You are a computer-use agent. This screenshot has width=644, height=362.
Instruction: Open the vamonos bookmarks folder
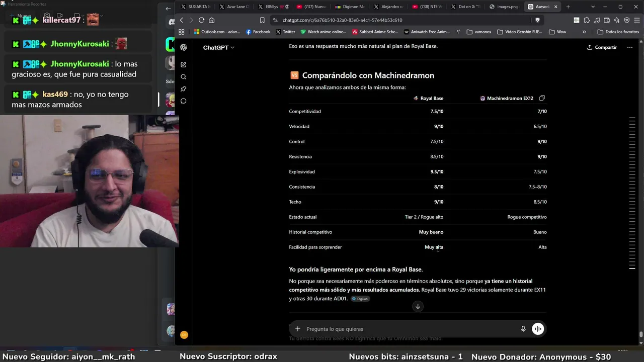(x=479, y=32)
